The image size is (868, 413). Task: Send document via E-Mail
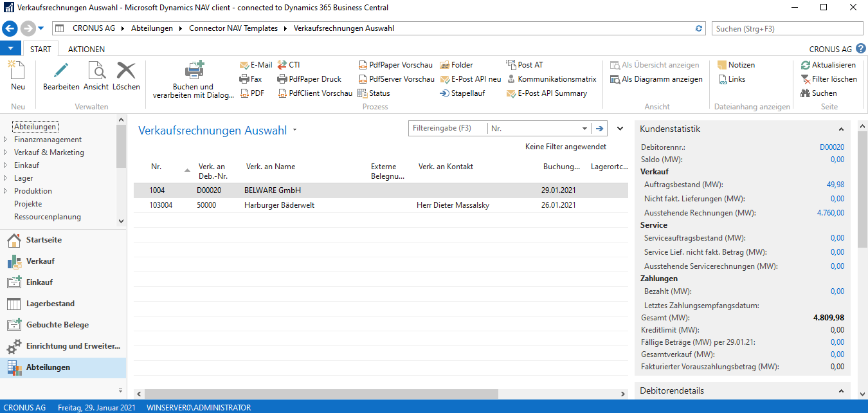point(256,65)
